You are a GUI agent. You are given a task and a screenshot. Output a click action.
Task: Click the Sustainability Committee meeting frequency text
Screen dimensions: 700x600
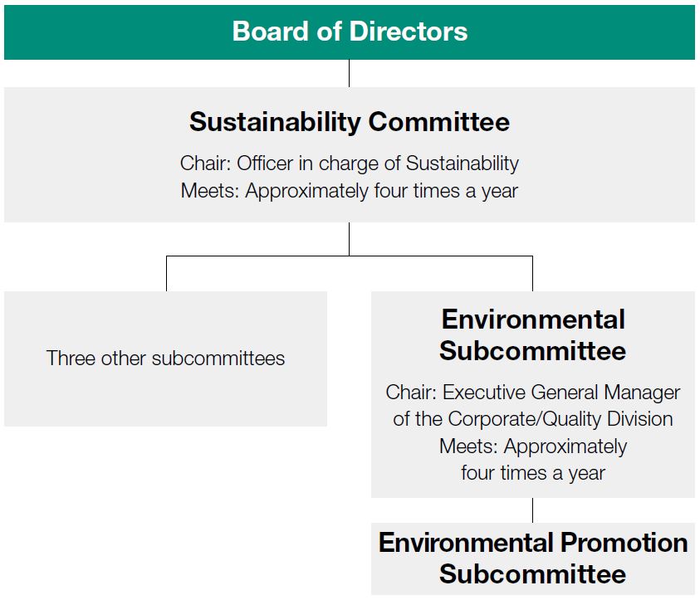350,191
